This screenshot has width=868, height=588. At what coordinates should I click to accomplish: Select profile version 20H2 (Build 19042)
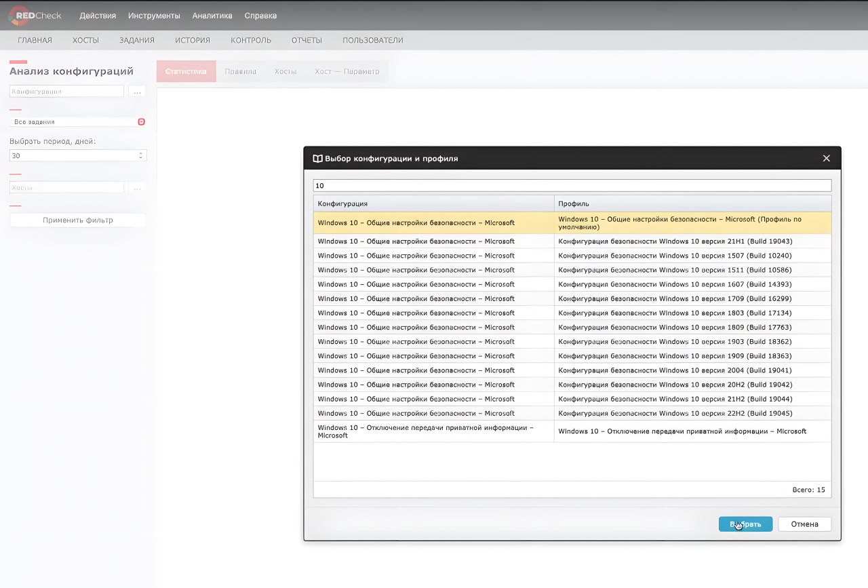572,385
